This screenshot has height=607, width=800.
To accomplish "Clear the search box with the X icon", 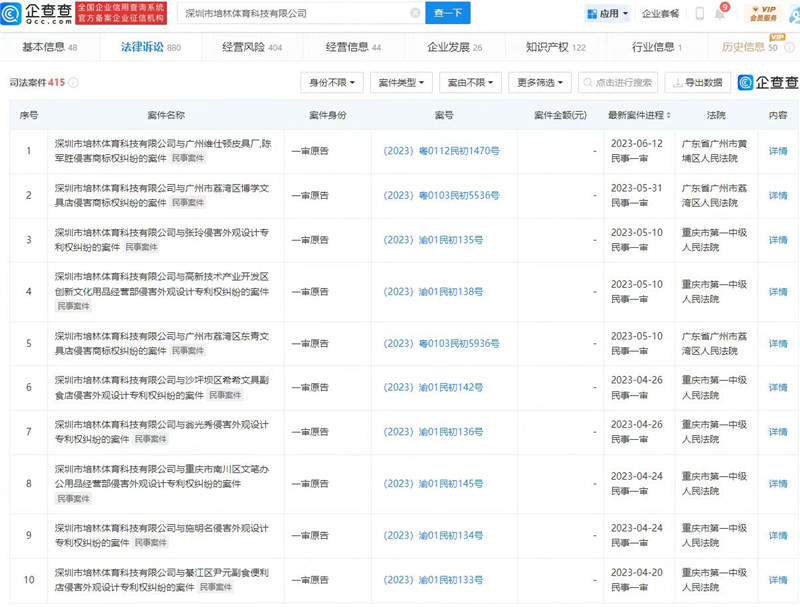I will 414,13.
